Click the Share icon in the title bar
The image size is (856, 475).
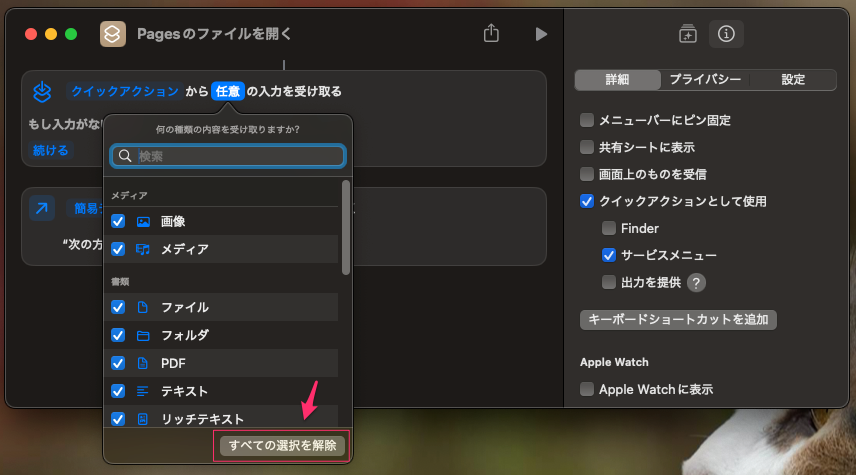491,34
